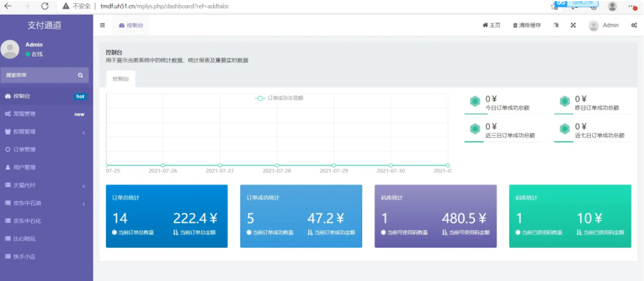
Task: Click the fullscreen toggle icon
Action: pyautogui.click(x=573, y=25)
